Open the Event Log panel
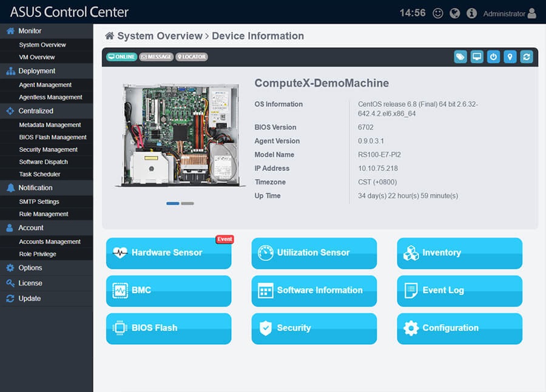This screenshot has width=546, height=392. [459, 291]
